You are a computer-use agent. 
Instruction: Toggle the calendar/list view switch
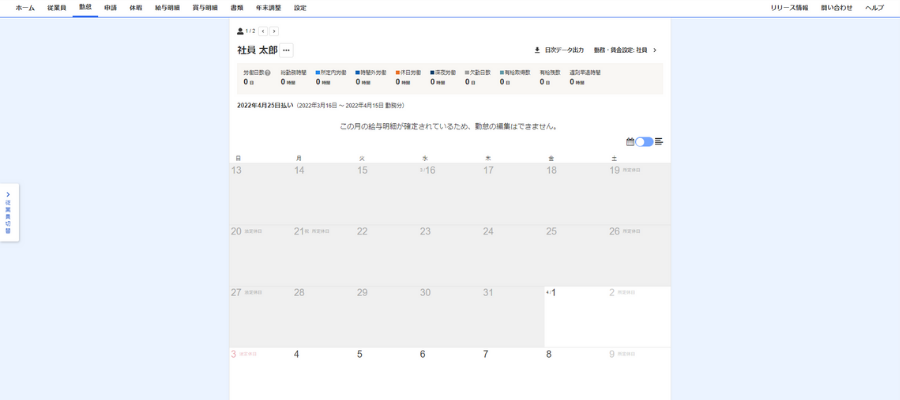(x=644, y=142)
